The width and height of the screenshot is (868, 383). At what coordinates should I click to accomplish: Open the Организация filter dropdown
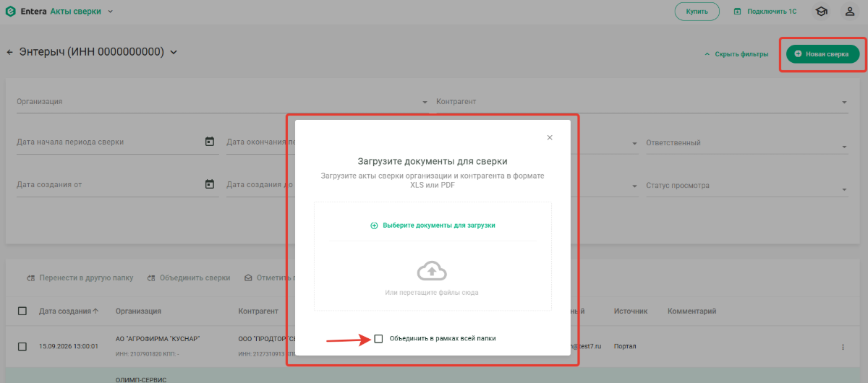pos(223,102)
